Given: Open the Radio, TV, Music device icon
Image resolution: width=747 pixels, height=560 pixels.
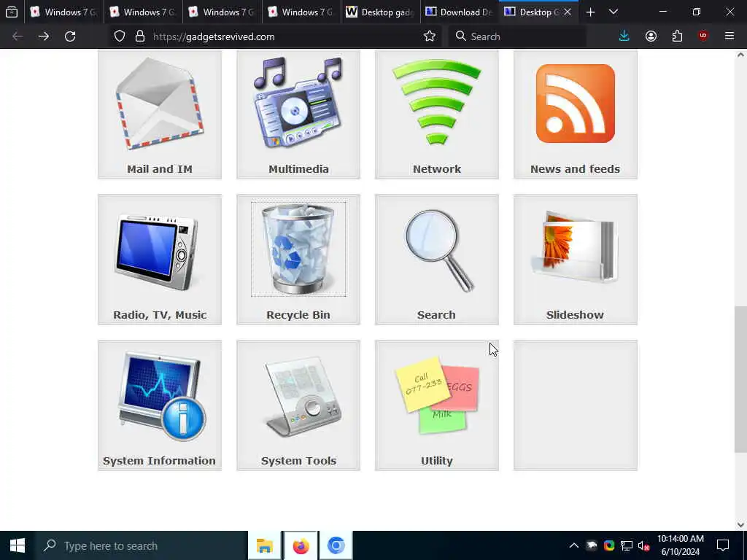Looking at the screenshot, I should [158, 253].
